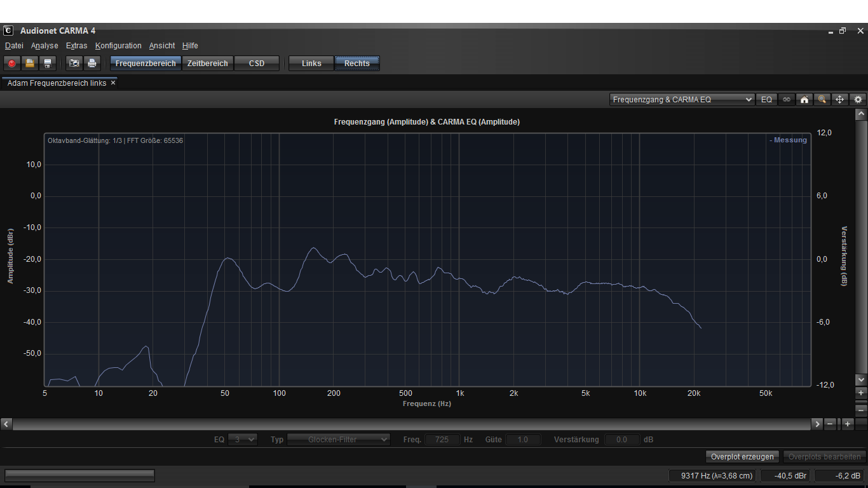The image size is (868, 488).
Task: Open the Extras menu
Action: [77, 46]
